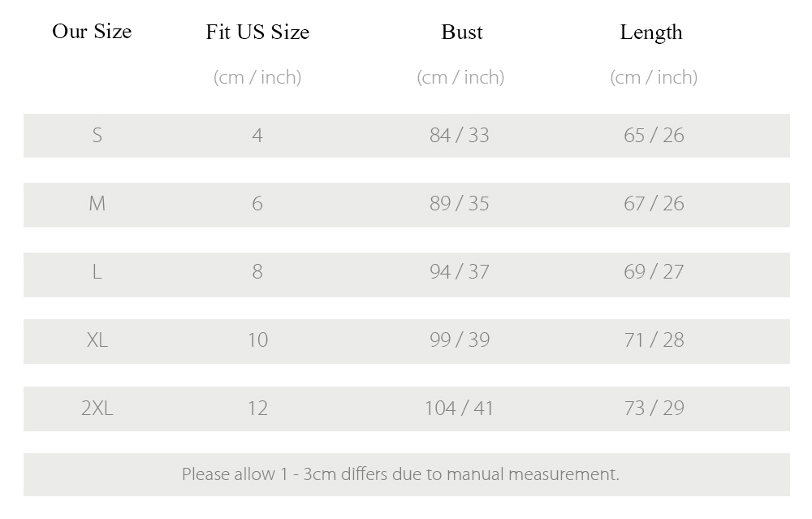Click length value 73 / 29
This screenshot has height=519, width=812.
point(654,409)
